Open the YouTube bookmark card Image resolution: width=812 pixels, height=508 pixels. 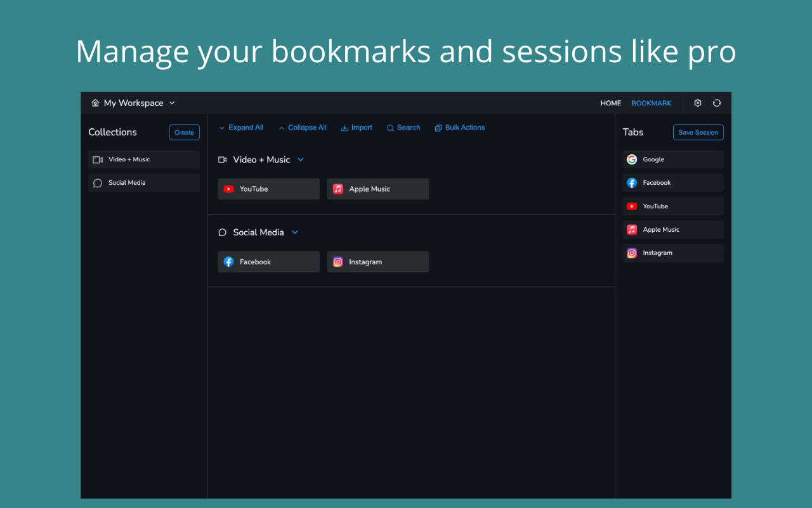(269, 189)
